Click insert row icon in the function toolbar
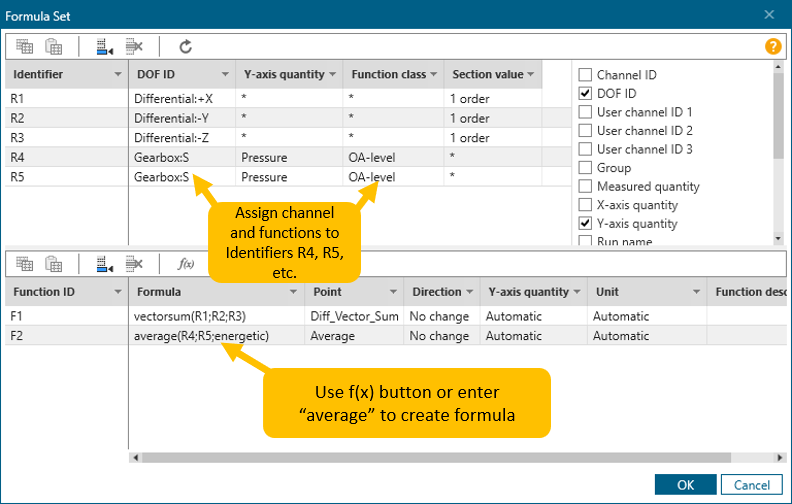 pyautogui.click(x=103, y=264)
